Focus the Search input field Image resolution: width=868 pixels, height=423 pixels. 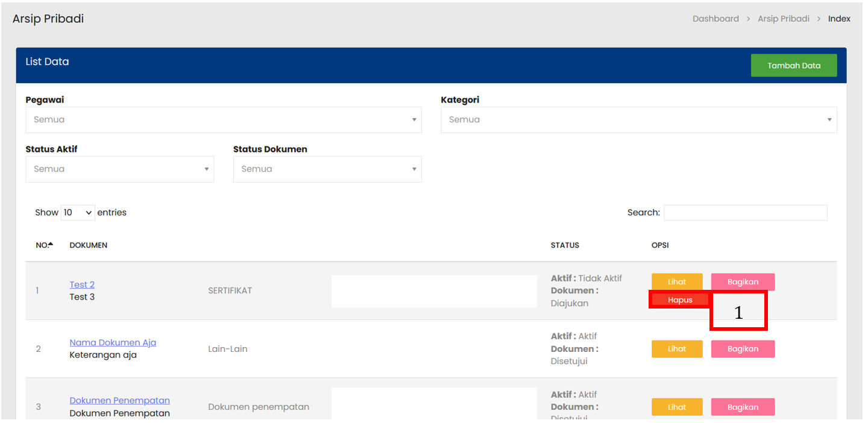pos(745,213)
